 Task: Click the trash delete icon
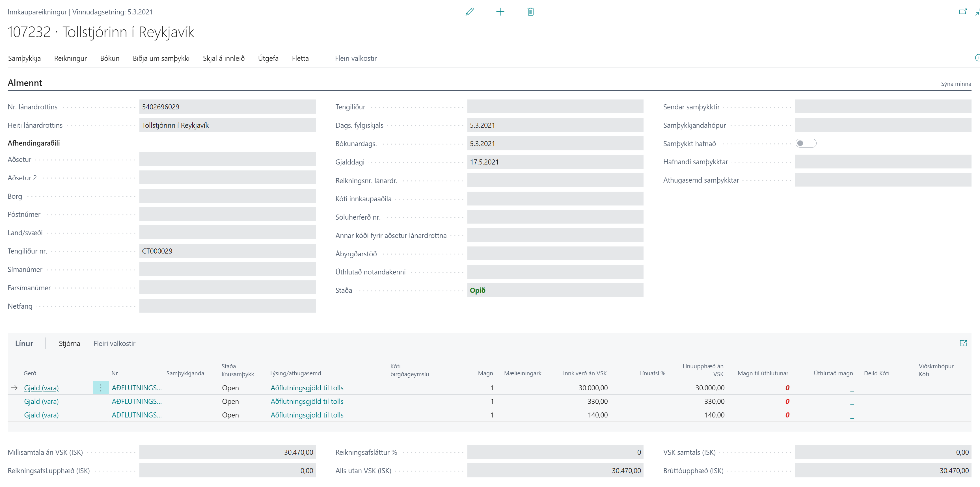tap(531, 12)
